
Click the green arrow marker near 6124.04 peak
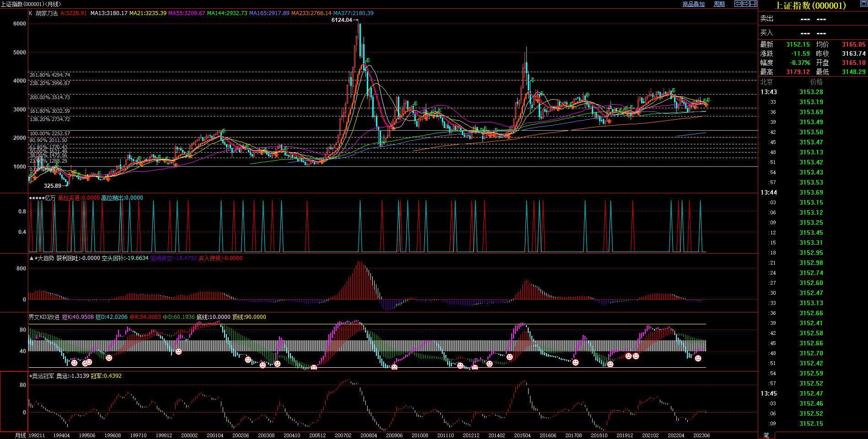[x=368, y=60]
